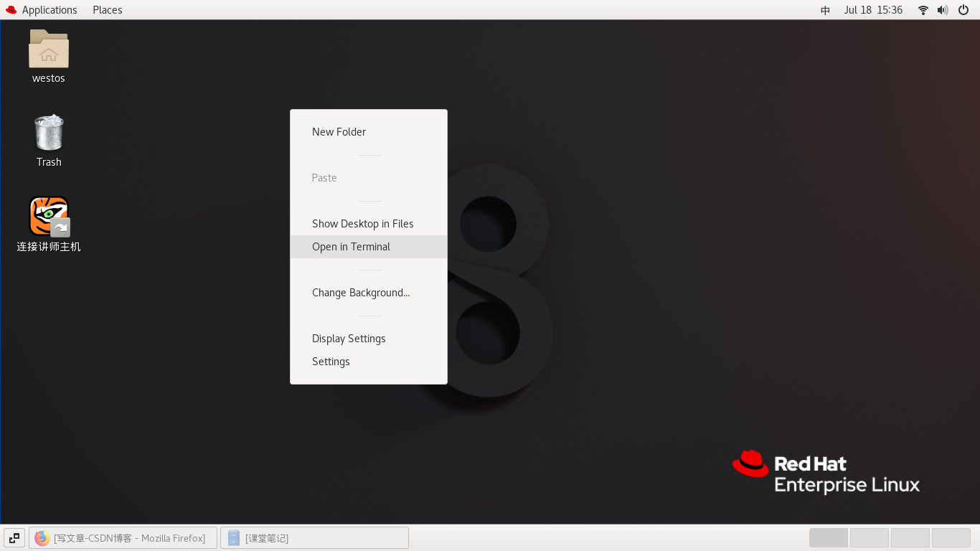Launch 连接讲师主机 desktop shortcut
Screen dimensions: 980x551
(48, 215)
